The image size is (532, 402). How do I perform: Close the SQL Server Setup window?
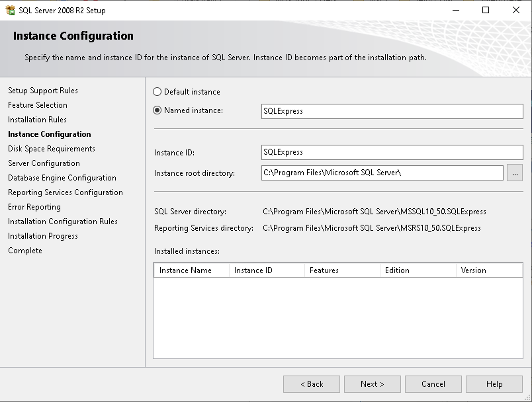pyautogui.click(x=516, y=10)
